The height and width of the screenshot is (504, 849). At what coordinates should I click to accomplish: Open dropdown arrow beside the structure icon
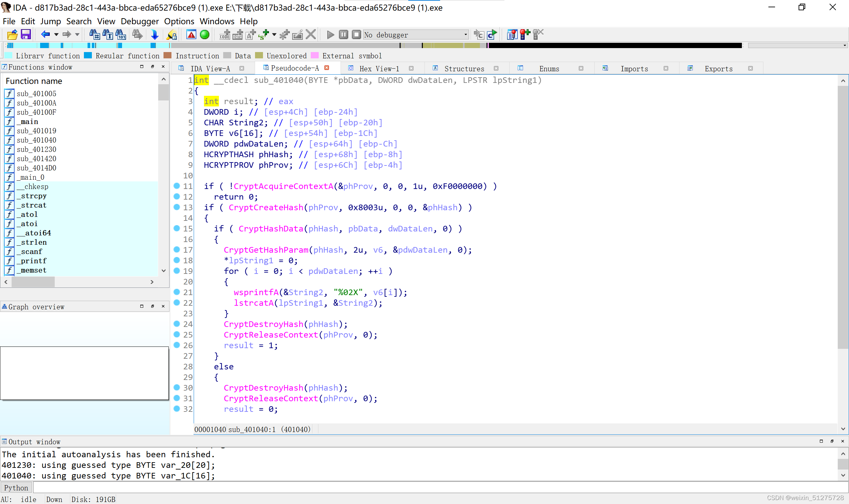coord(274,34)
